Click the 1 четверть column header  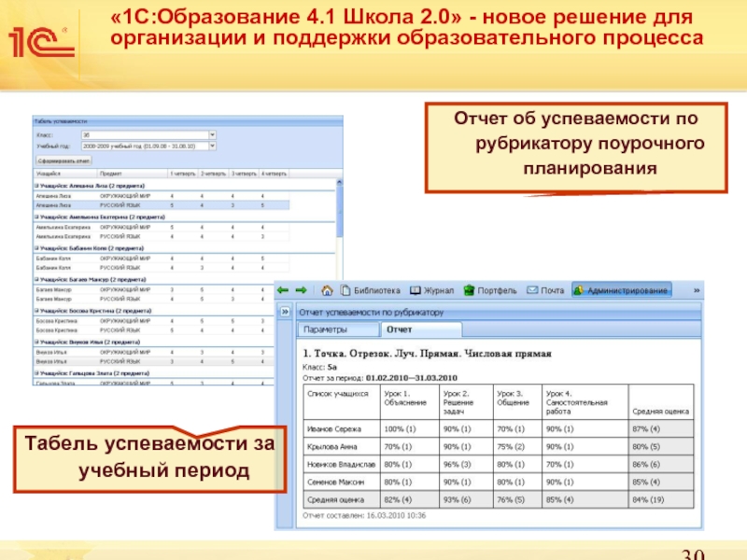pos(183,174)
